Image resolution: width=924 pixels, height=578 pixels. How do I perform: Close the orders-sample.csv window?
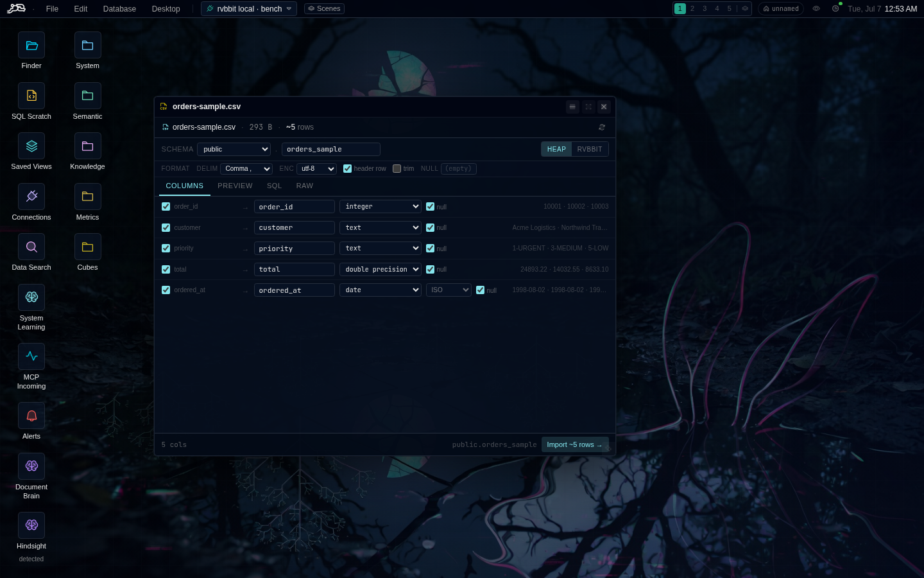[x=604, y=107]
